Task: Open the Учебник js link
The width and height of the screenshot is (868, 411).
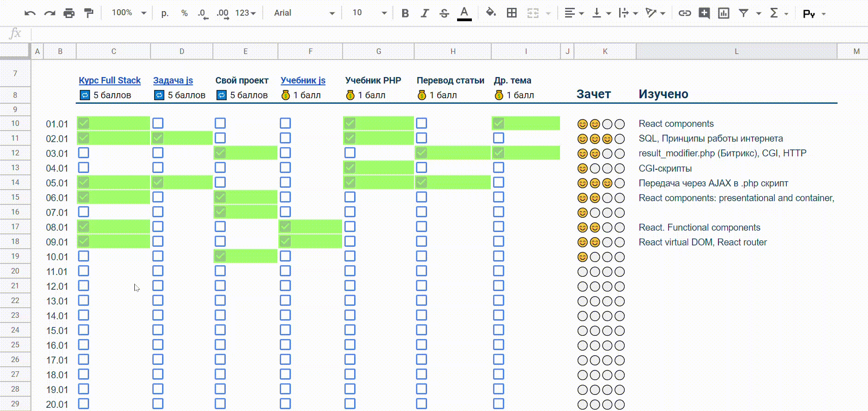Action: tap(303, 80)
